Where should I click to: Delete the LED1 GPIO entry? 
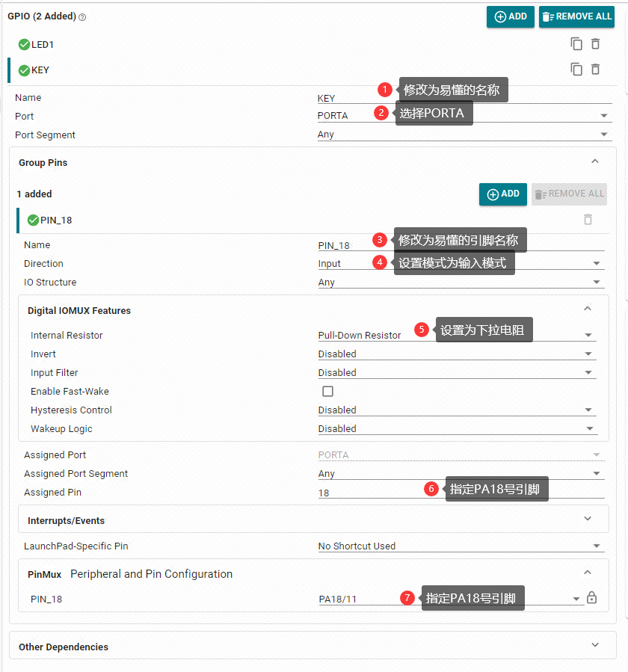click(x=595, y=43)
